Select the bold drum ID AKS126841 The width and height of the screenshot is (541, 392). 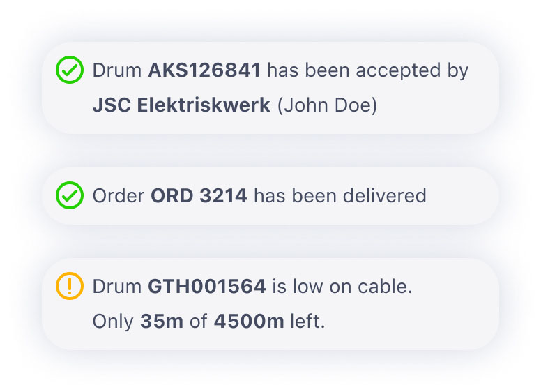pyautogui.click(x=204, y=70)
